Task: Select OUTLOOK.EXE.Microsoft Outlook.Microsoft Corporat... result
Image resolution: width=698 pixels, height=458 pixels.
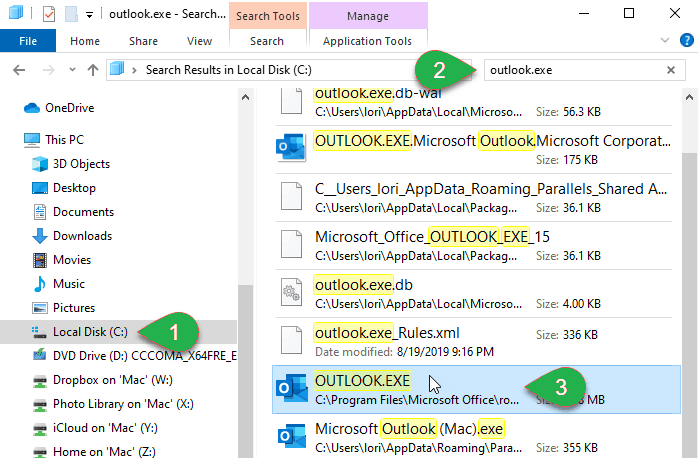Action: pyautogui.click(x=474, y=150)
